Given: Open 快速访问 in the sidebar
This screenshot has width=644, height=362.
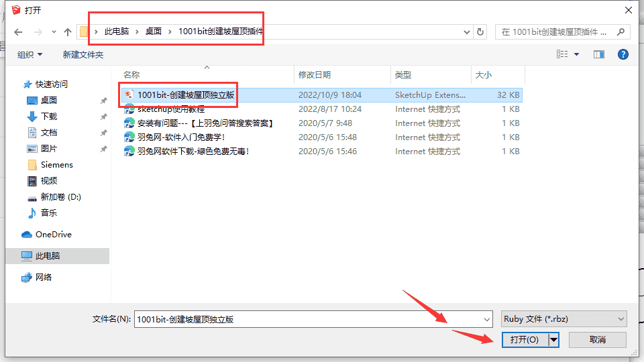Looking at the screenshot, I should point(52,84).
